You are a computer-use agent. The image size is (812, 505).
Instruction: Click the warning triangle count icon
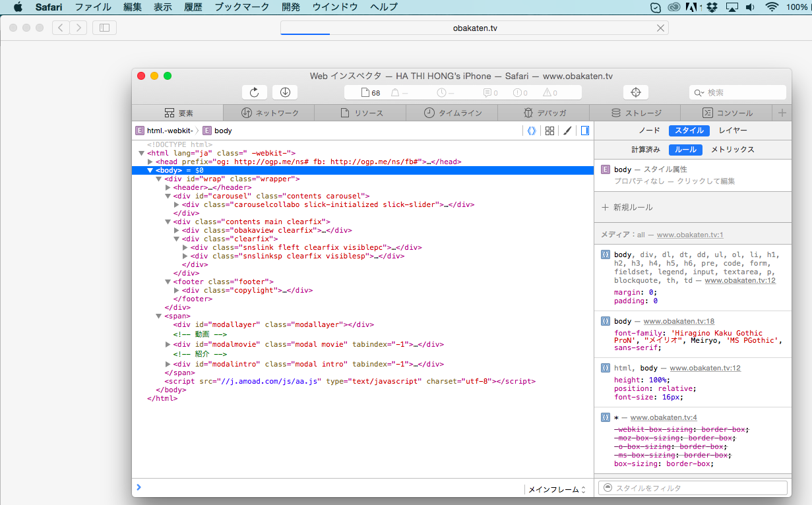[547, 93]
